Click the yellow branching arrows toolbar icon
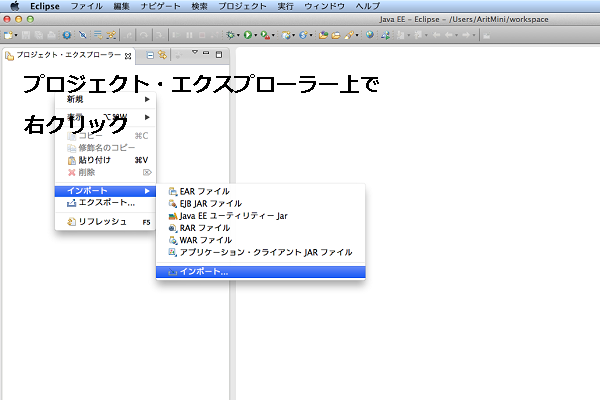The width and height of the screenshot is (600, 400). click(111, 35)
